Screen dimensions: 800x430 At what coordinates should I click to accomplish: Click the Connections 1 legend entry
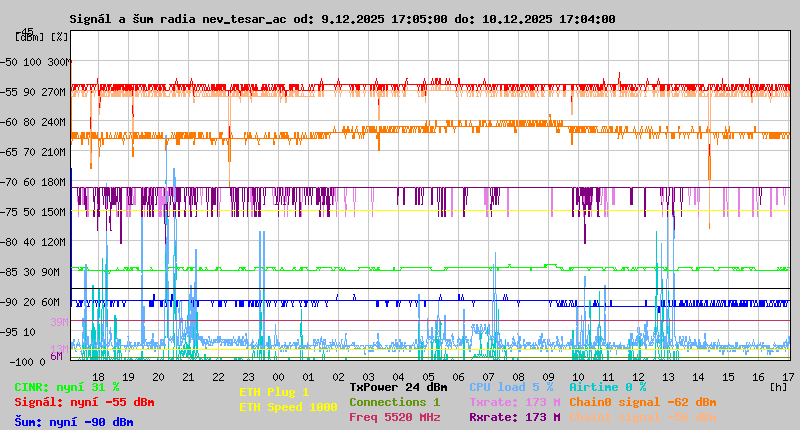pyautogui.click(x=394, y=402)
